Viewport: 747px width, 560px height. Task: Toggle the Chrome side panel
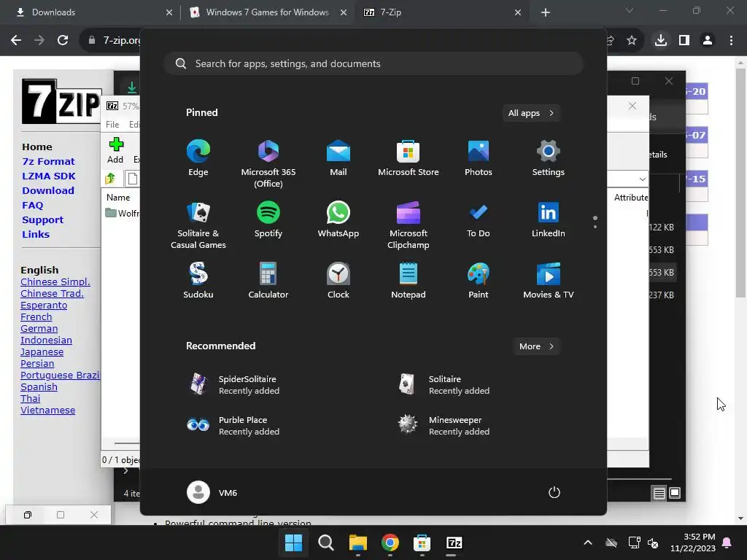pyautogui.click(x=684, y=41)
